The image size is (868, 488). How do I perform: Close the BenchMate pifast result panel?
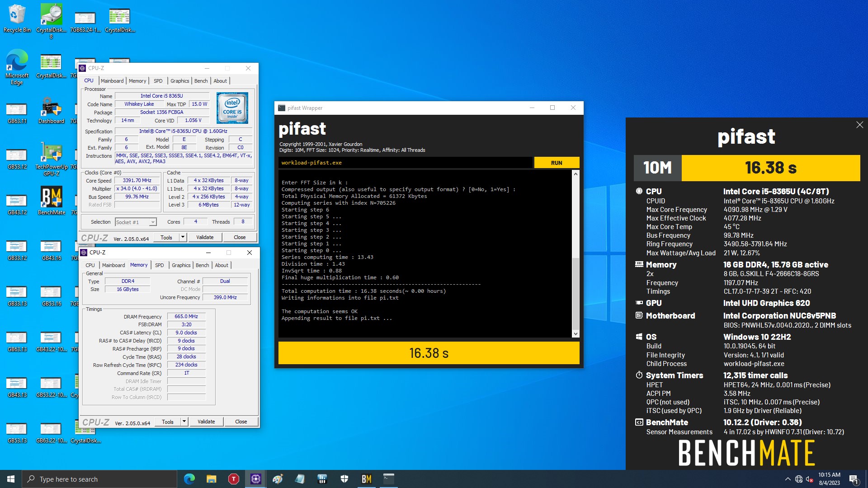tap(859, 125)
